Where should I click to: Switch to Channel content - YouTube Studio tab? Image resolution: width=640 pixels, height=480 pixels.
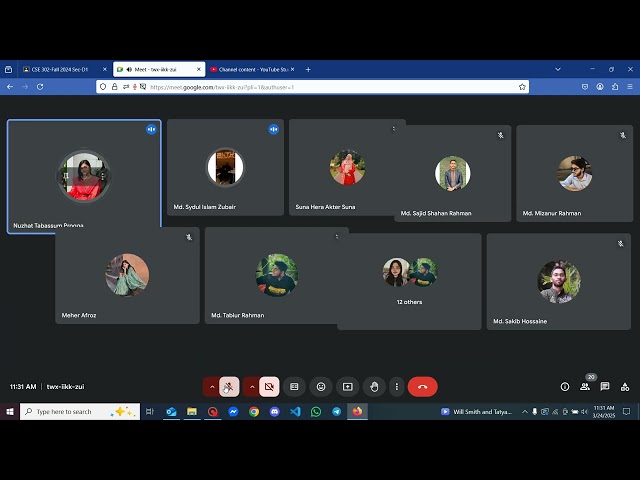pos(253,69)
